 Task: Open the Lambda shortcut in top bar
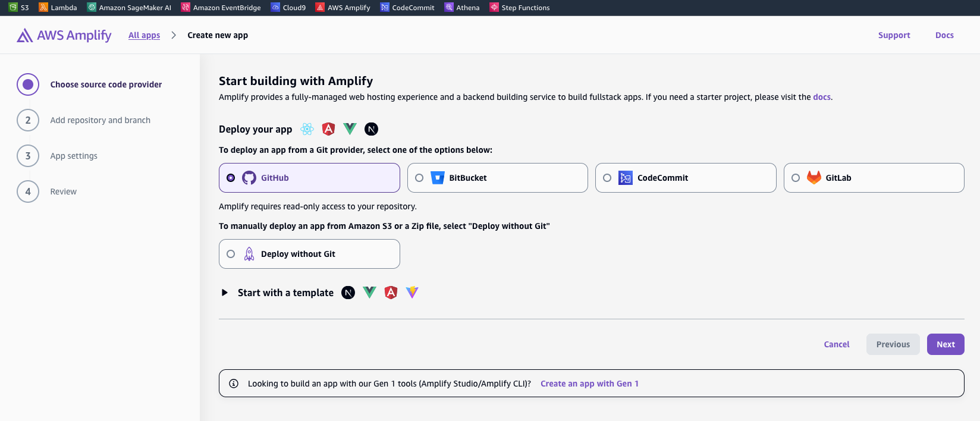tap(43, 8)
